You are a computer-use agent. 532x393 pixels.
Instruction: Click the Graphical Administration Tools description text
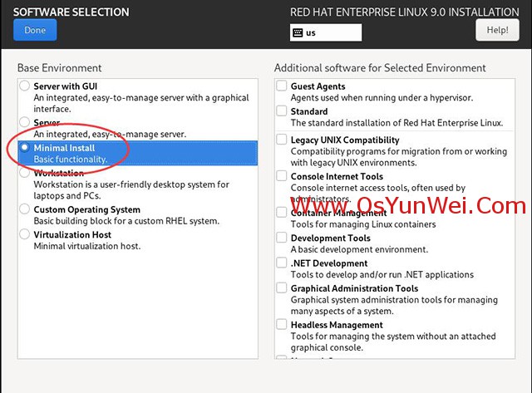tap(394, 305)
